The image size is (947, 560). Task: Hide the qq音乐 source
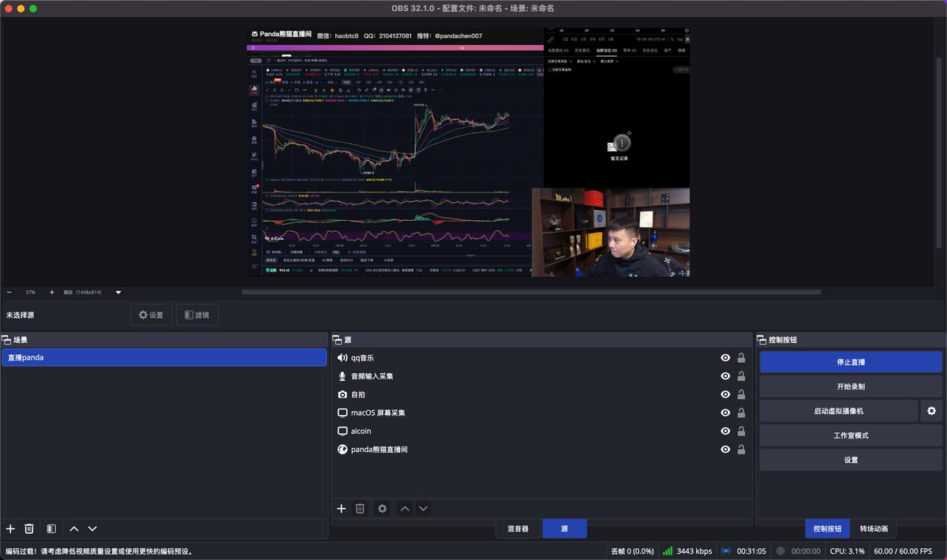click(x=725, y=358)
